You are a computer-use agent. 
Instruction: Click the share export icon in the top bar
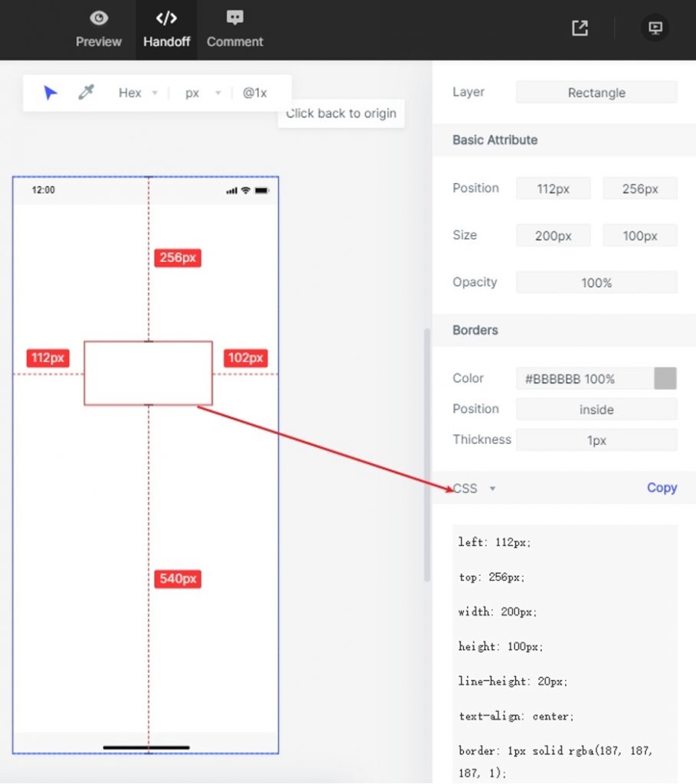pos(580,28)
